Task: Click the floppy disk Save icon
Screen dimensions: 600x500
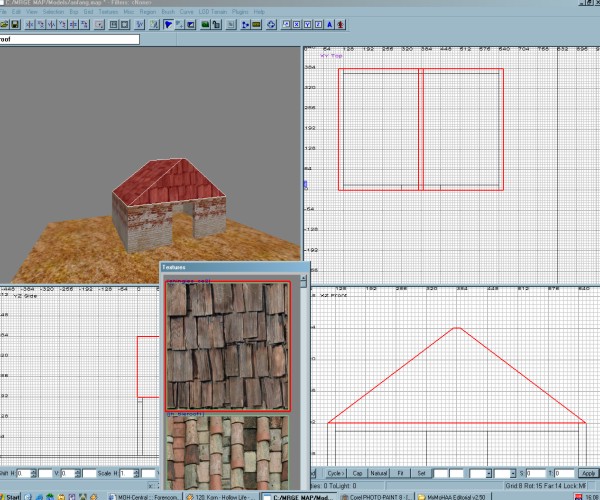Action: [x=16, y=25]
